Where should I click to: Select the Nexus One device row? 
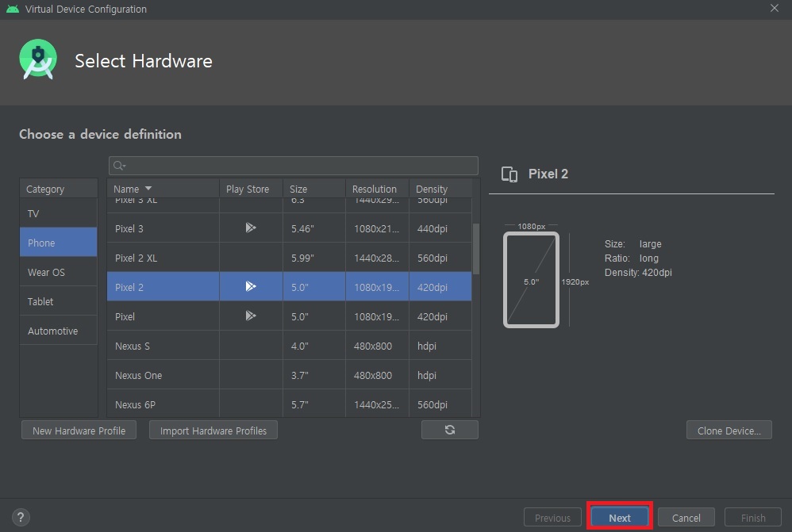tap(290, 375)
